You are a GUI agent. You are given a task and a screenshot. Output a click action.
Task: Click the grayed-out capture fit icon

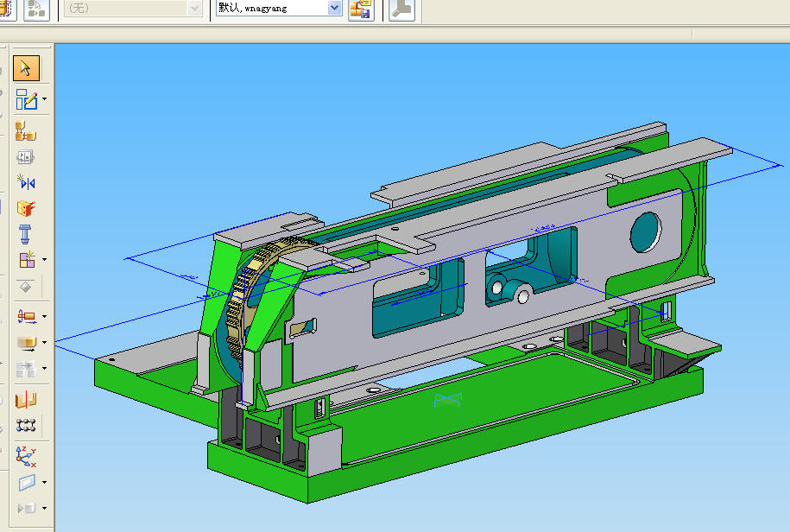25,157
